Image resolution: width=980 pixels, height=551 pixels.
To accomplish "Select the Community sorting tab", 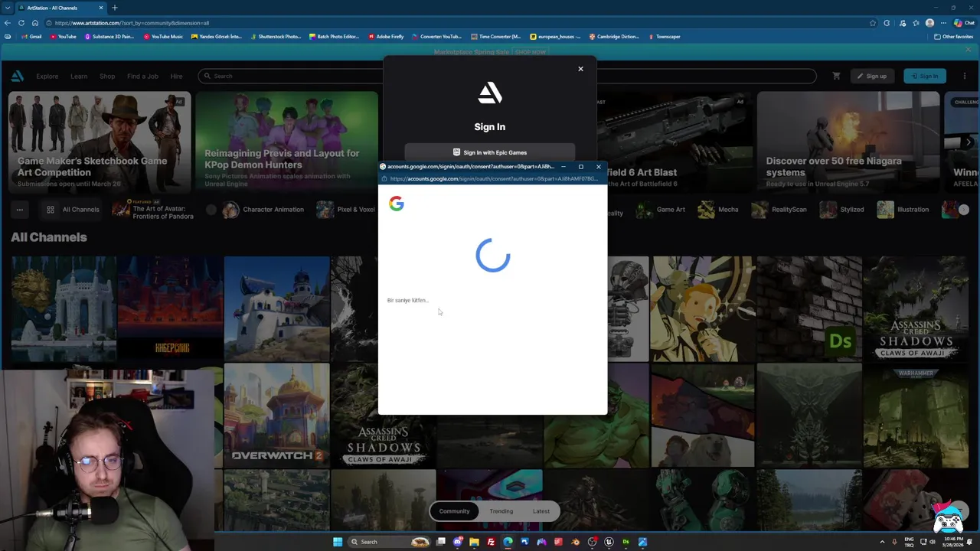I will (454, 511).
